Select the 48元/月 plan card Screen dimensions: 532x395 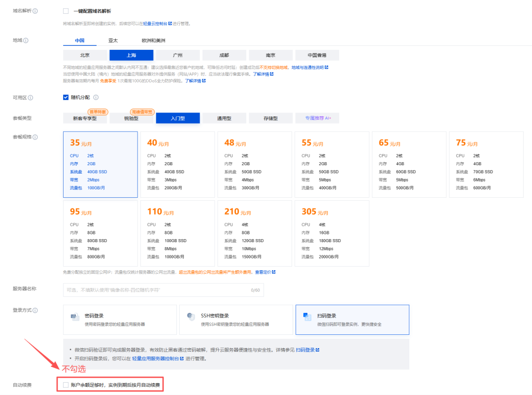click(x=255, y=165)
